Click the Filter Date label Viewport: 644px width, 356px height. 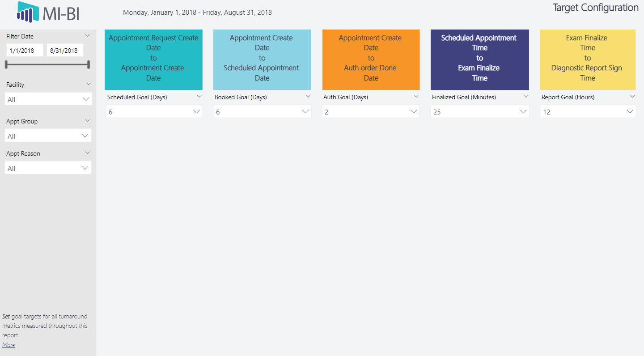[20, 36]
